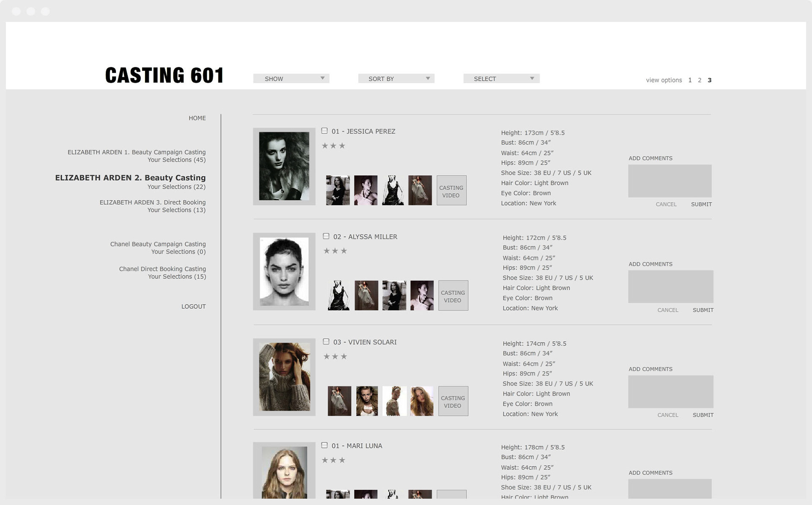Tick the checkbox for 02 - Alyssa Miller
This screenshot has width=812, height=505.
point(326,236)
